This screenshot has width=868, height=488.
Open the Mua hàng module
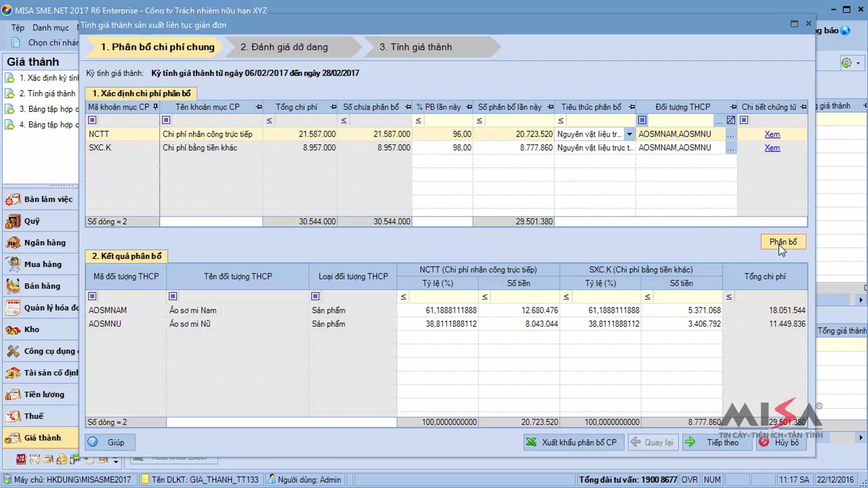coord(41,264)
